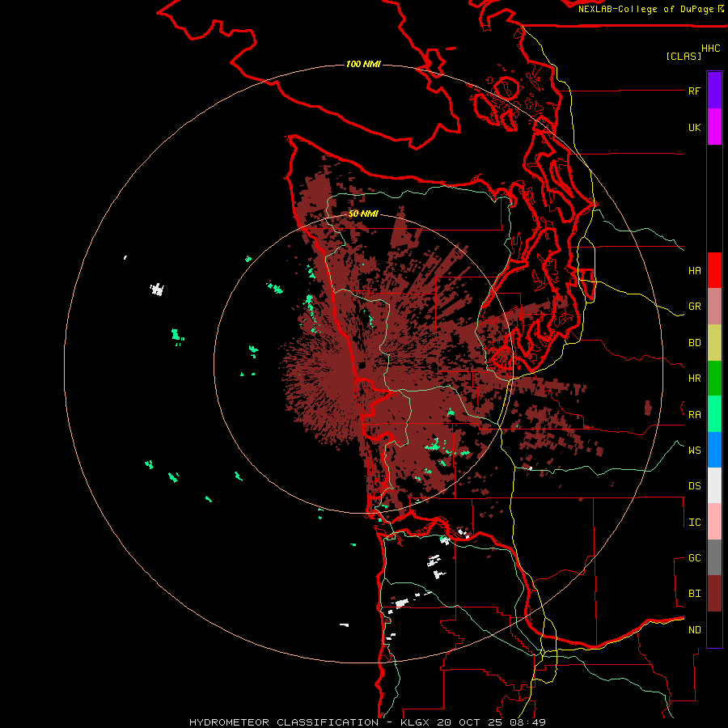Click the RF legend label
This screenshot has height=728, width=728.
694,91
